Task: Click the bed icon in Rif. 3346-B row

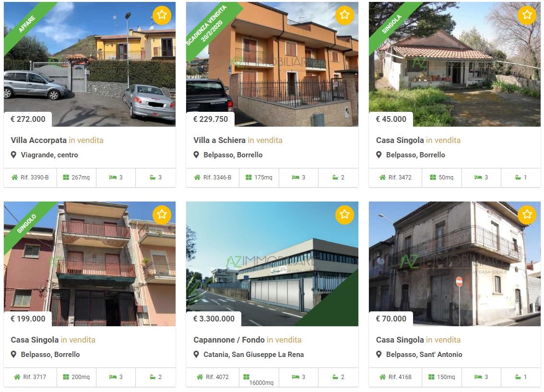Action: pyautogui.click(x=295, y=177)
